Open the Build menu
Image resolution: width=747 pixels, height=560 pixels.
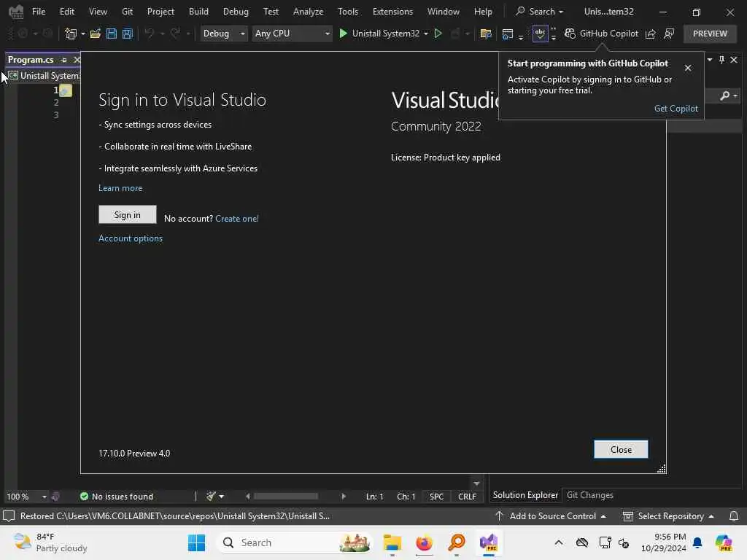pos(198,12)
